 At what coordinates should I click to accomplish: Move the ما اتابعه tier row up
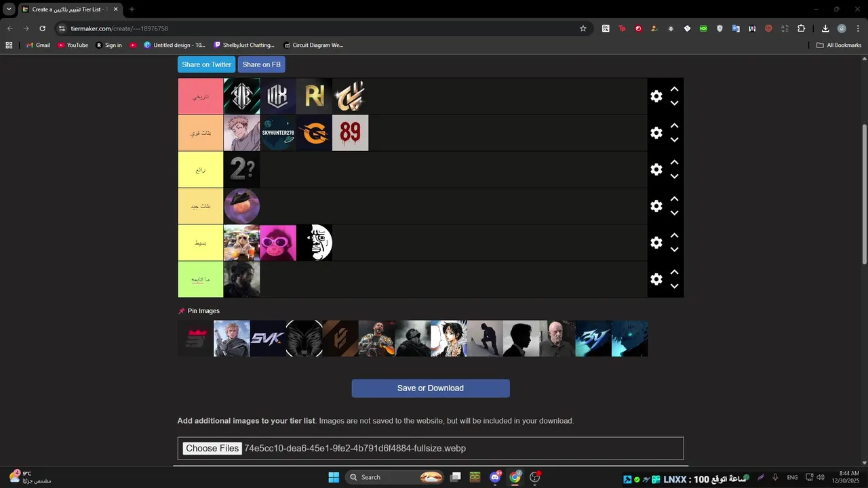tap(674, 272)
